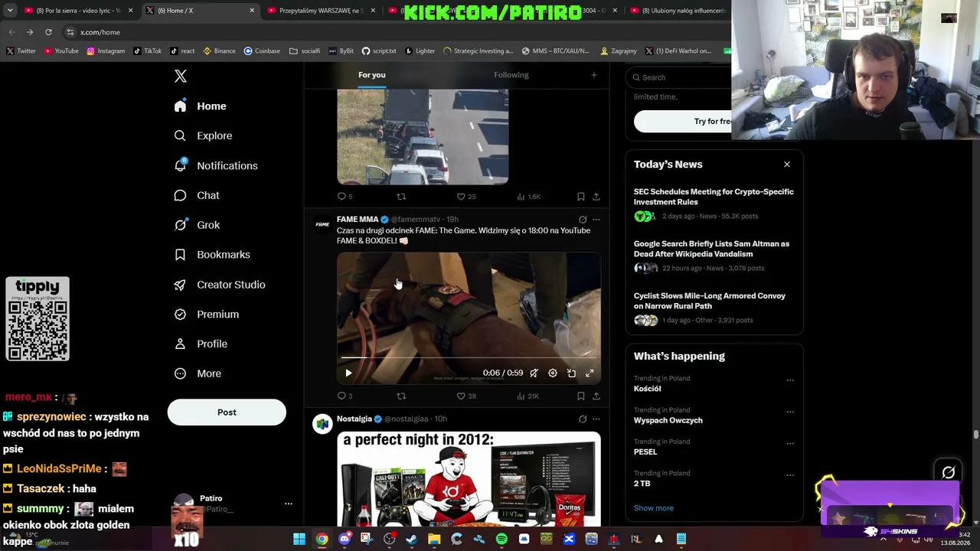The image size is (980, 551).
Task: Open the Instagram bookmark
Action: [x=106, y=51]
